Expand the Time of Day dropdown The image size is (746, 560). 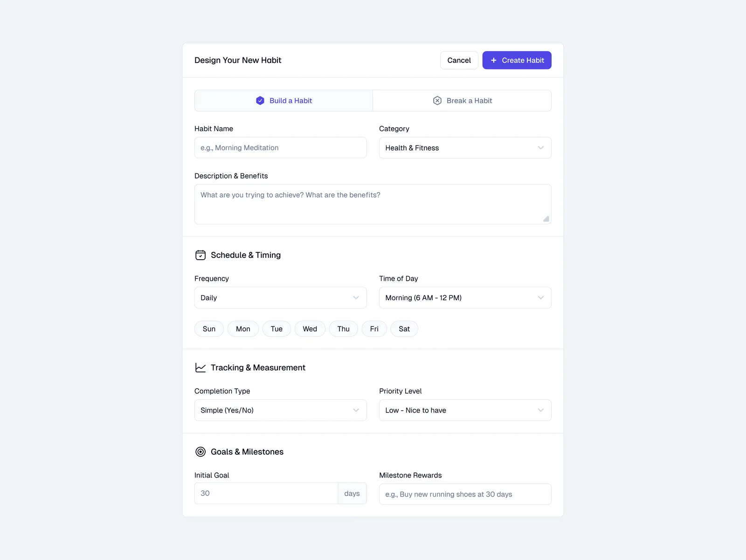click(465, 298)
